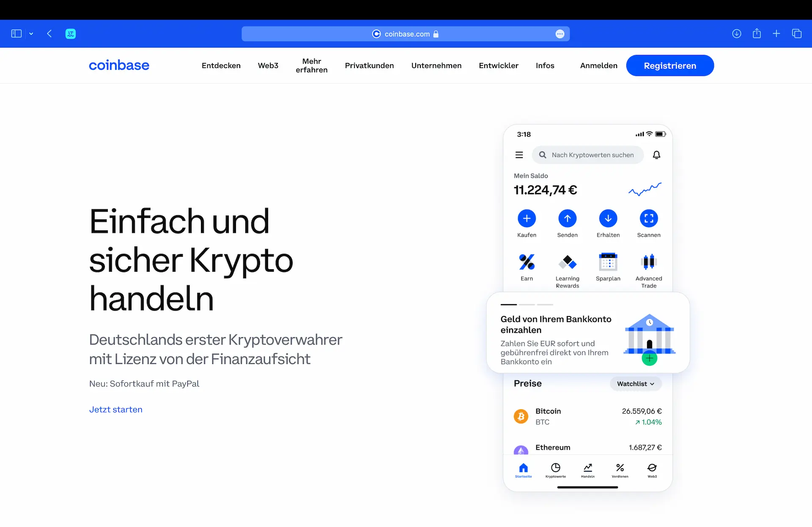Toggle the Watchlist dropdown filter
This screenshot has height=527, width=812.
tap(634, 384)
